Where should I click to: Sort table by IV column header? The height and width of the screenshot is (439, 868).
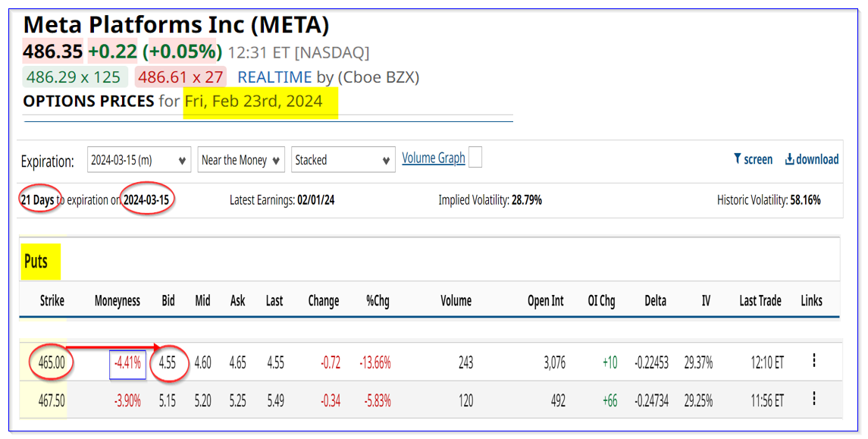tap(706, 301)
